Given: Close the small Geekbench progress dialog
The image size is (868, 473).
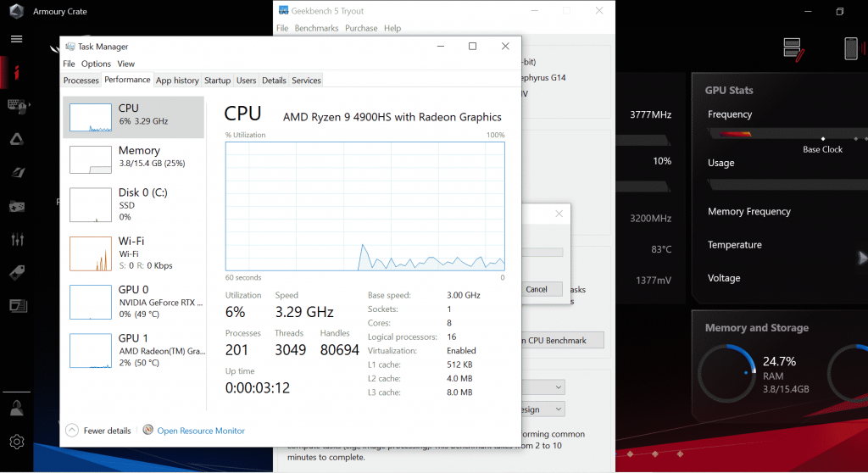Looking at the screenshot, I should tap(559, 214).
